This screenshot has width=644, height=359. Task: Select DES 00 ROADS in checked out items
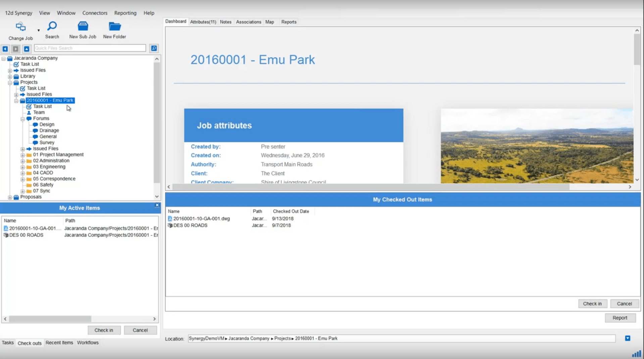[x=190, y=225]
